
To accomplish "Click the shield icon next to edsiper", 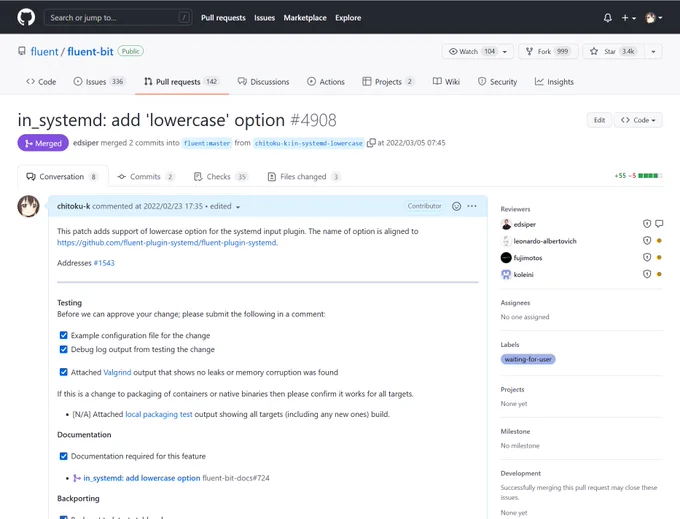I will tap(647, 224).
